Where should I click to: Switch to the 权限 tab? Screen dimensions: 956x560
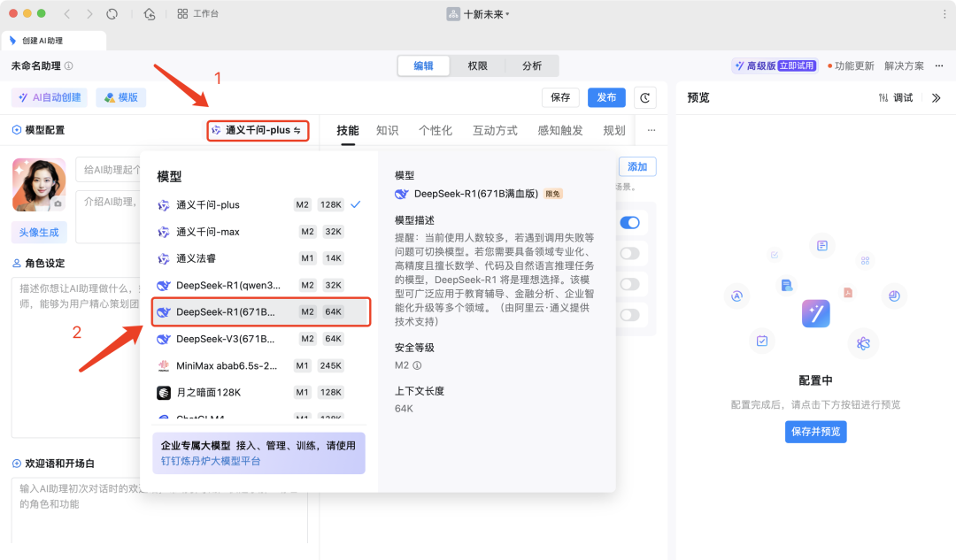(x=477, y=65)
